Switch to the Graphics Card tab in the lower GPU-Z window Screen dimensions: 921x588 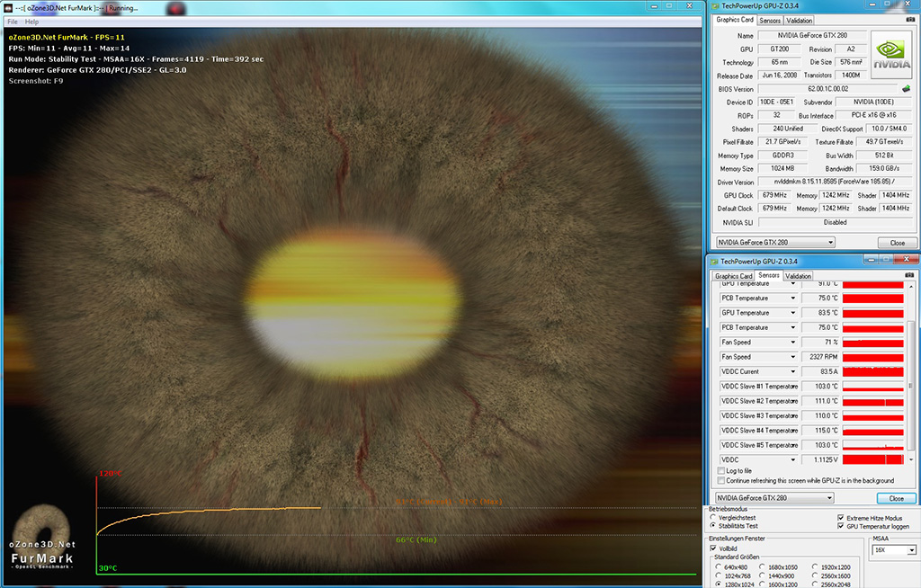[733, 276]
